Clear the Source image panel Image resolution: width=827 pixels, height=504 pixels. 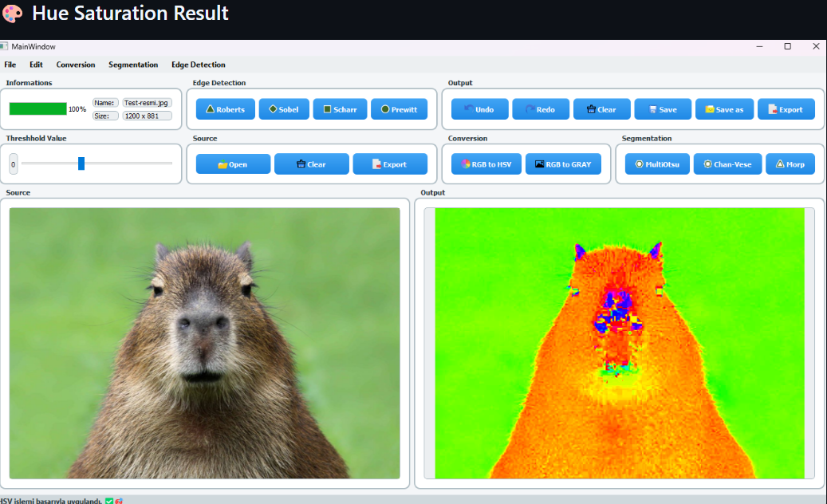coord(311,164)
